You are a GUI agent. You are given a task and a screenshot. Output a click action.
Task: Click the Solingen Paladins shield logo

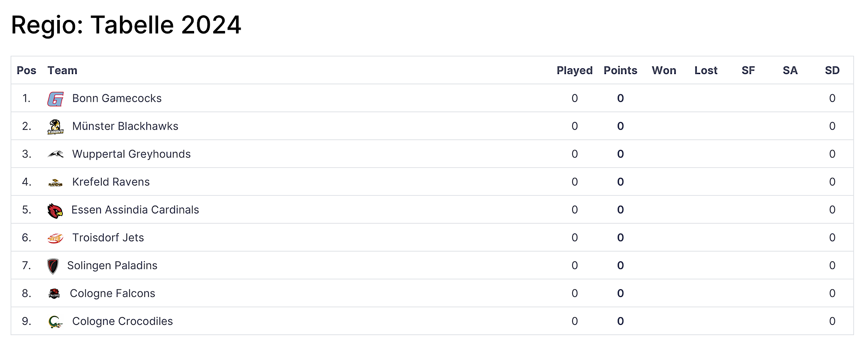(53, 266)
